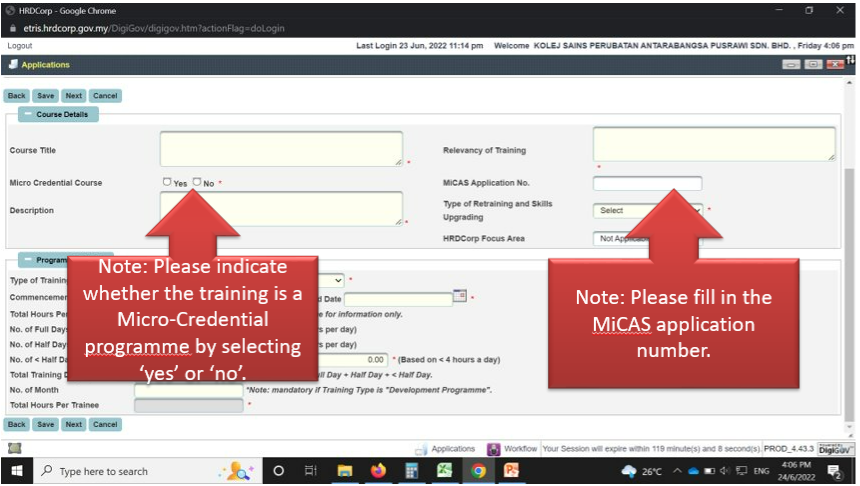Click the Applications icon in status bar
The height and width of the screenshot is (486, 860).
pos(421,449)
